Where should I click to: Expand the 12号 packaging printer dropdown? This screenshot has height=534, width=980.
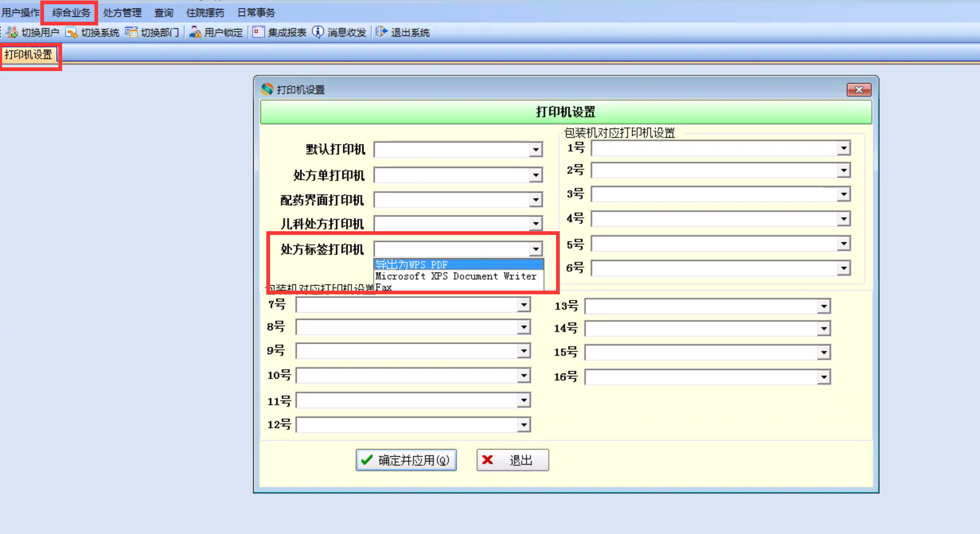[x=524, y=425]
